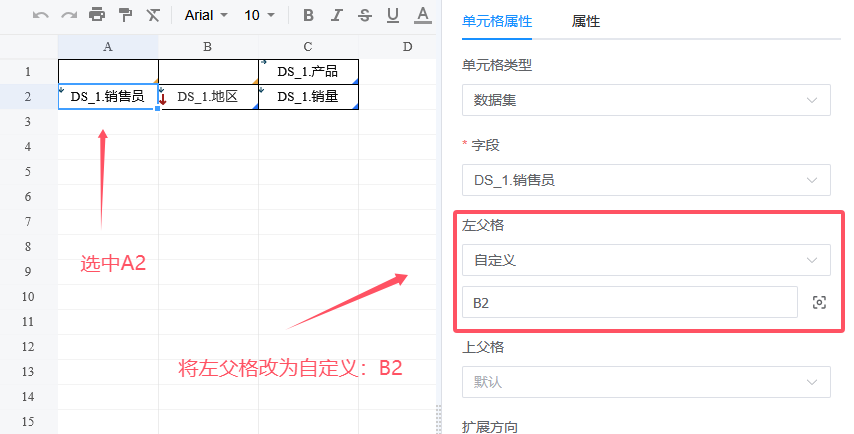This screenshot has width=854, height=434.
Task: Open the 左父格 dropdown set to 自定义
Action: 645,260
